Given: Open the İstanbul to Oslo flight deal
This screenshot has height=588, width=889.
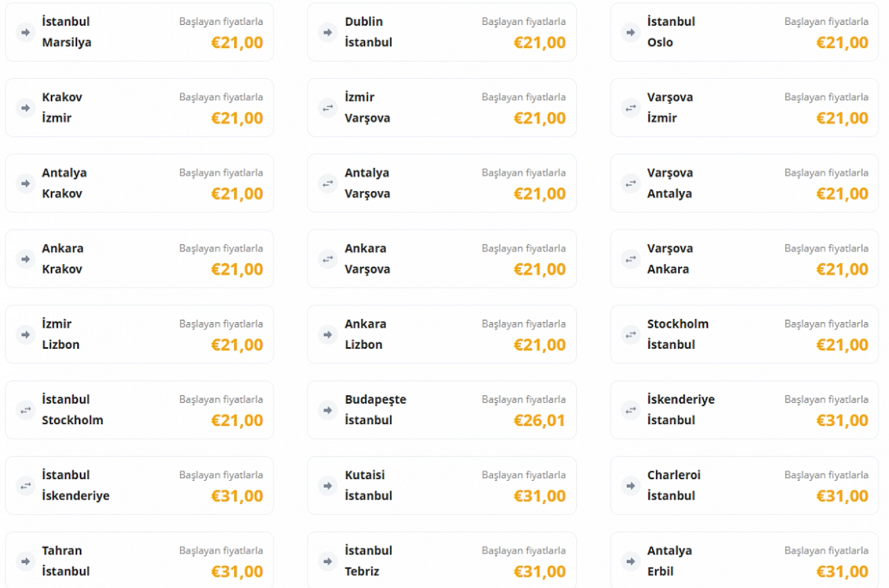Looking at the screenshot, I should point(744,32).
